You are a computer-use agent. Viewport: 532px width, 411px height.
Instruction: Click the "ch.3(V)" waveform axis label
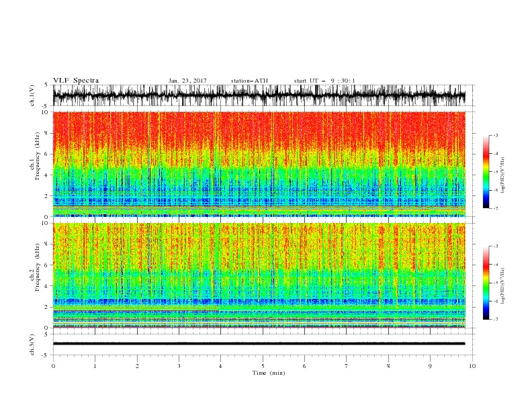pyautogui.click(x=32, y=345)
